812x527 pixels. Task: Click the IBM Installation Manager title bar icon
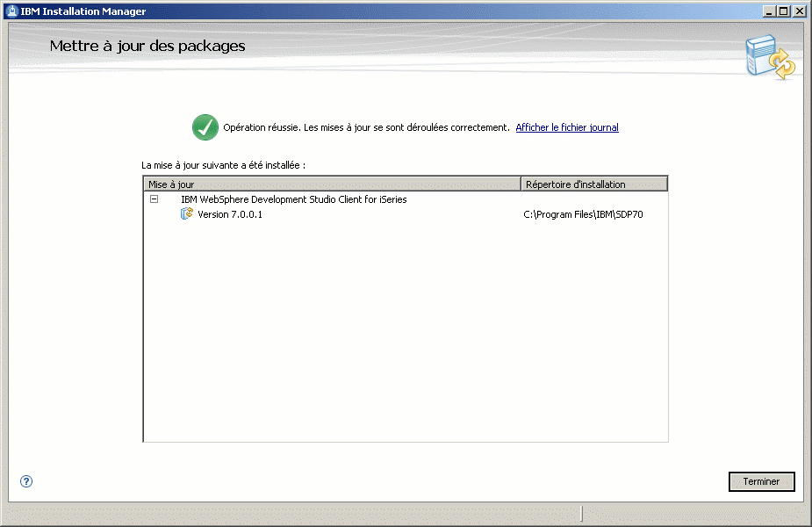click(12, 11)
